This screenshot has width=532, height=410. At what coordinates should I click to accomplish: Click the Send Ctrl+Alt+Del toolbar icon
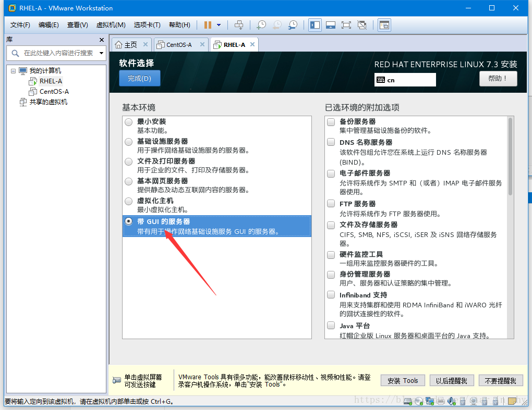tap(239, 25)
